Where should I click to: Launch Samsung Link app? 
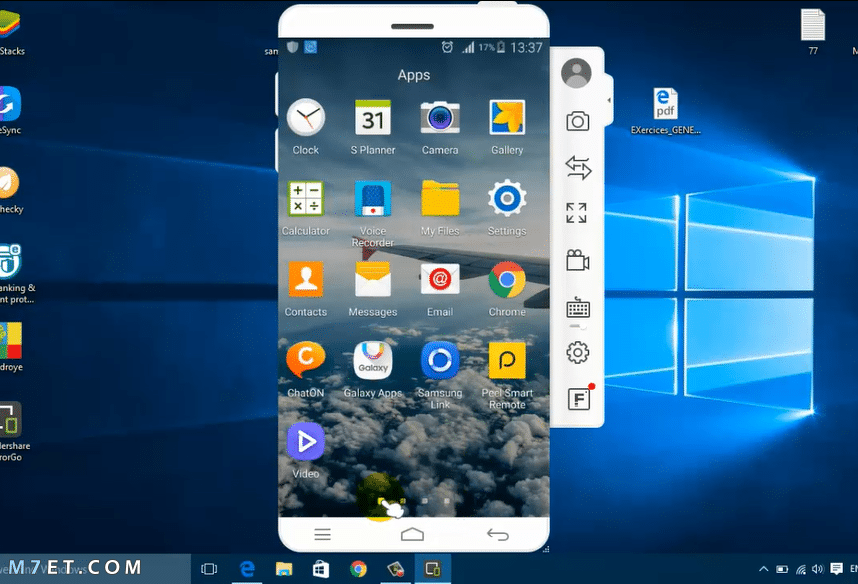440,360
